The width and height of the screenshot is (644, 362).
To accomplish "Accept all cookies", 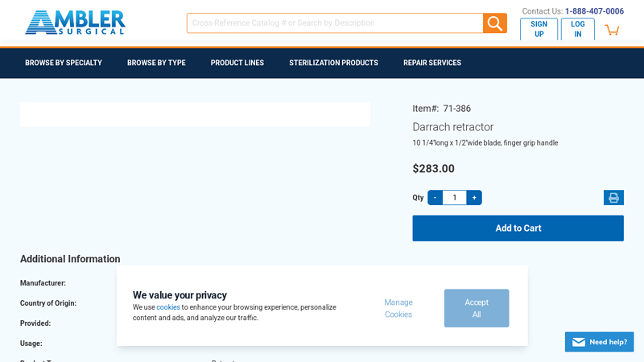I will 477,308.
